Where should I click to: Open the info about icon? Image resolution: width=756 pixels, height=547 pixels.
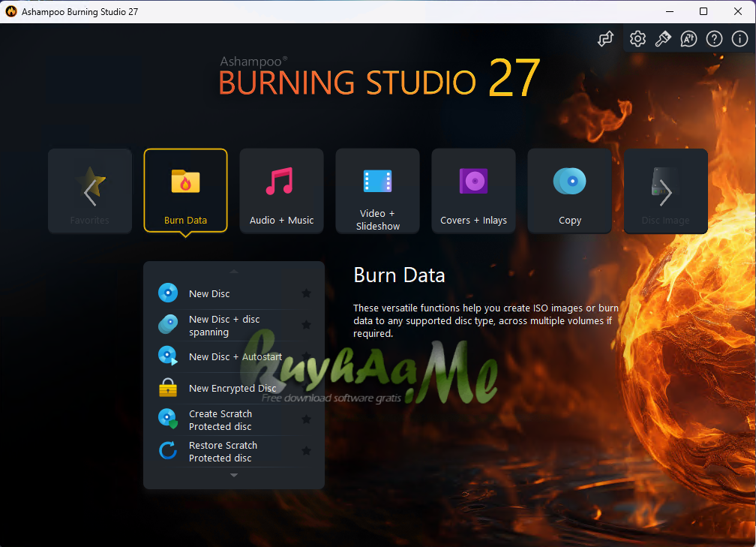(x=739, y=38)
